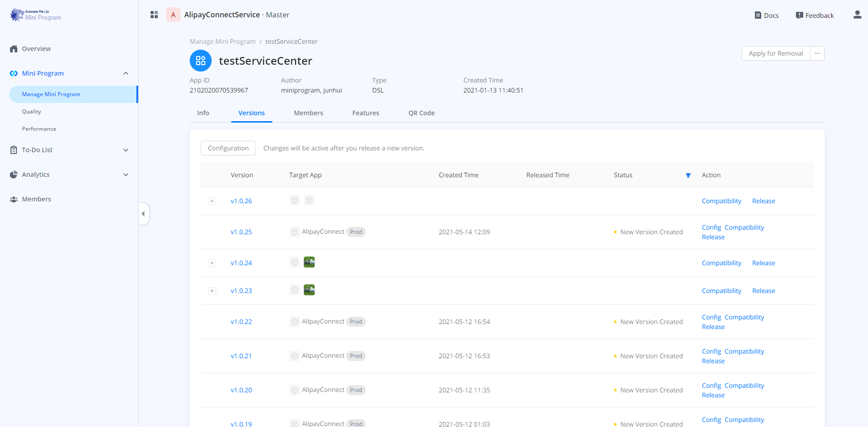Click the Docs icon in the header
This screenshot has height=427, width=868.
point(758,15)
